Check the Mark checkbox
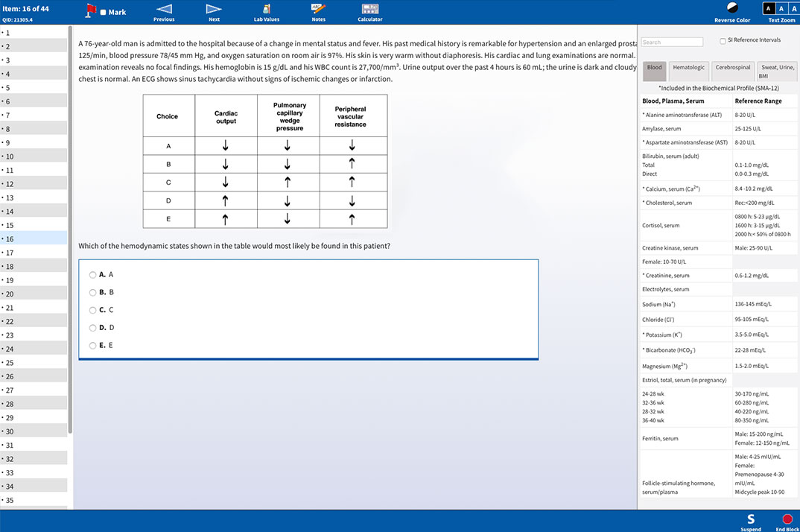The height and width of the screenshot is (532, 800). (x=103, y=12)
